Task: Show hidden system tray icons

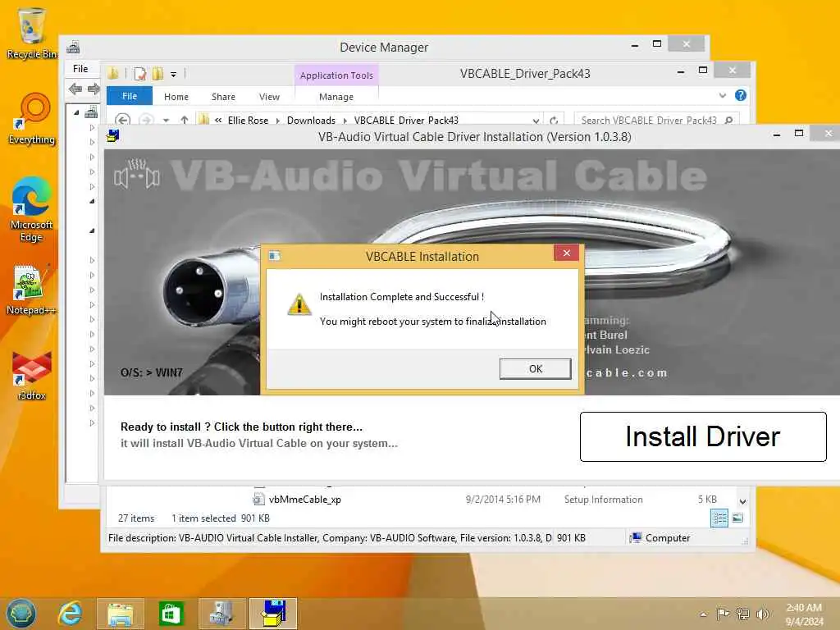Action: 703,614
